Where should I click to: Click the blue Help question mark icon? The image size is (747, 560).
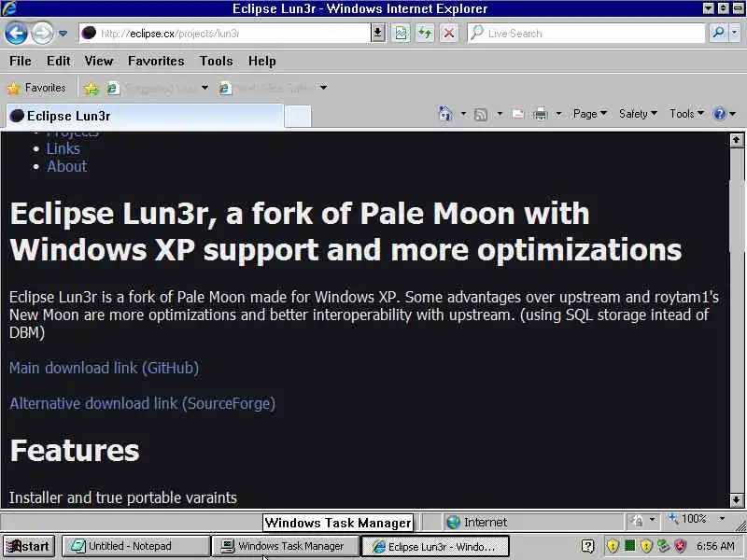click(719, 114)
